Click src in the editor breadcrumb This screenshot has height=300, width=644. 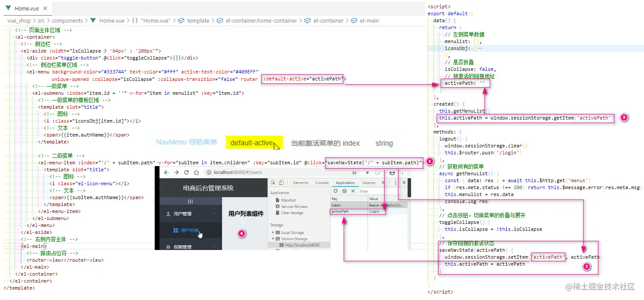pyautogui.click(x=41, y=20)
